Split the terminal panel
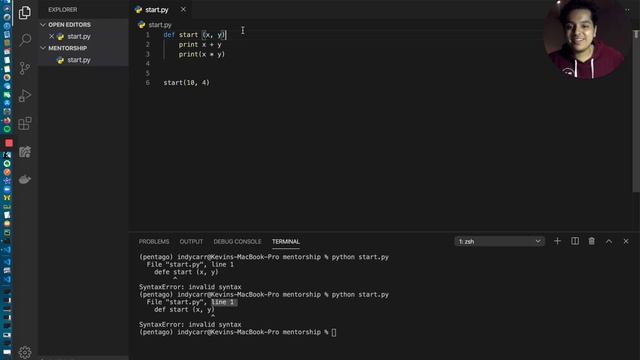This screenshot has height=360, width=640. [x=575, y=241]
